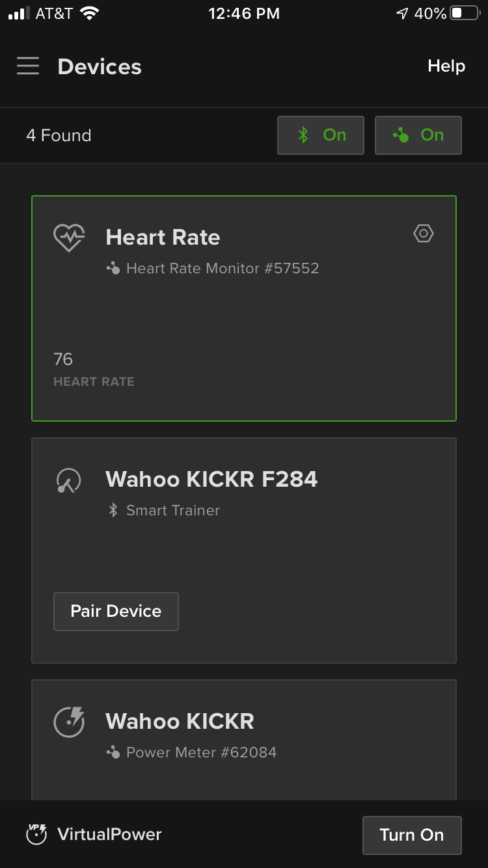The width and height of the screenshot is (488, 868).
Task: Open the Heart Rate device card
Action: pos(244,307)
